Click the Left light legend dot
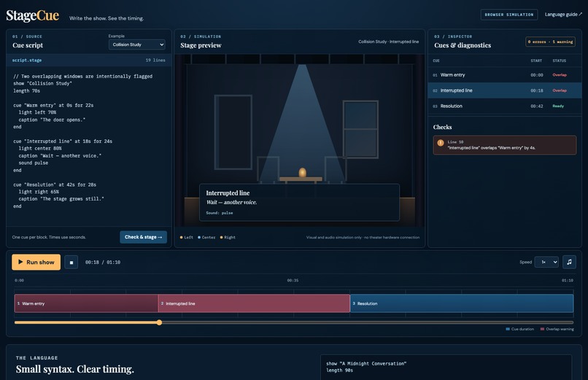This screenshot has height=380, width=588. click(x=182, y=237)
